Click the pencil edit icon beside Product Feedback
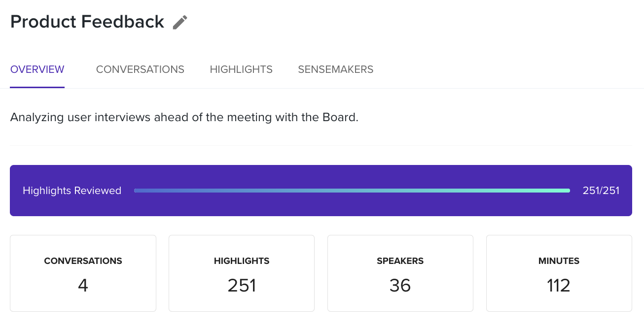 180,22
